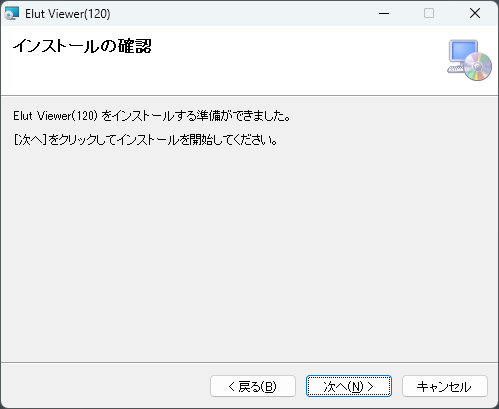
Task: Cancel setup with the キャンセル button
Action: [x=445, y=386]
